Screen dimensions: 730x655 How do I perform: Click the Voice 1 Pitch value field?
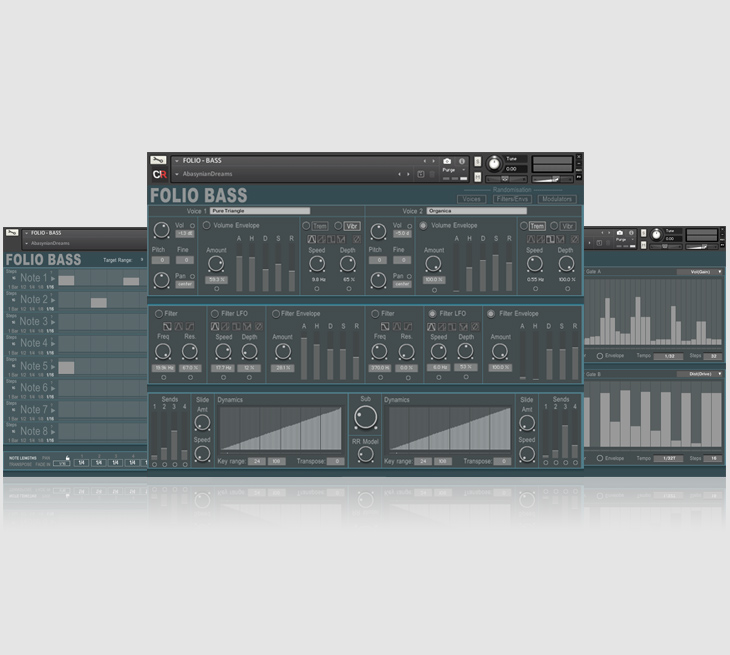[x=161, y=260]
